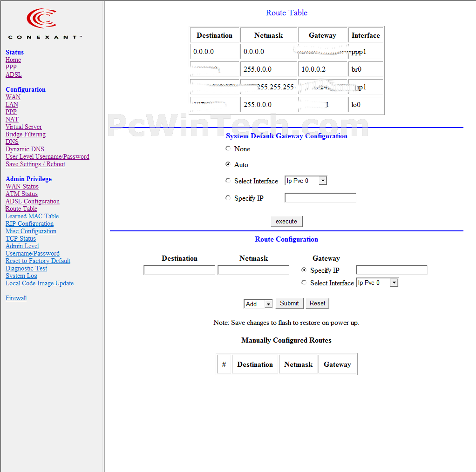476x472 pixels.
Task: Open the Add action dropdown
Action: coord(258,303)
